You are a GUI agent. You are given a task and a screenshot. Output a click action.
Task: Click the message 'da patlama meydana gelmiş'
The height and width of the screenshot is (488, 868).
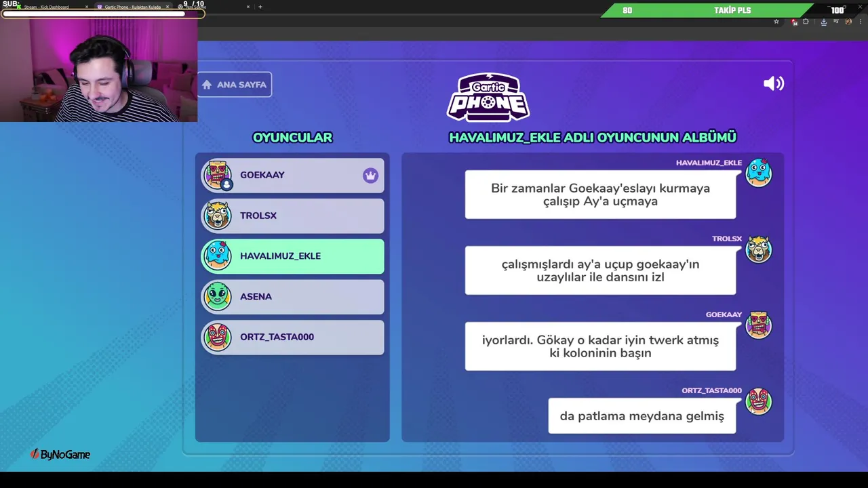coord(642,416)
